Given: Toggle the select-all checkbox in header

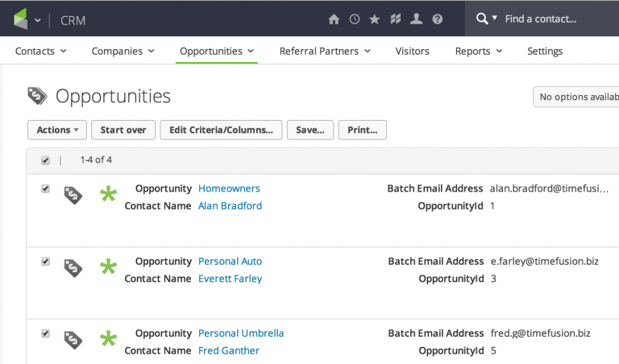Looking at the screenshot, I should pyautogui.click(x=46, y=160).
